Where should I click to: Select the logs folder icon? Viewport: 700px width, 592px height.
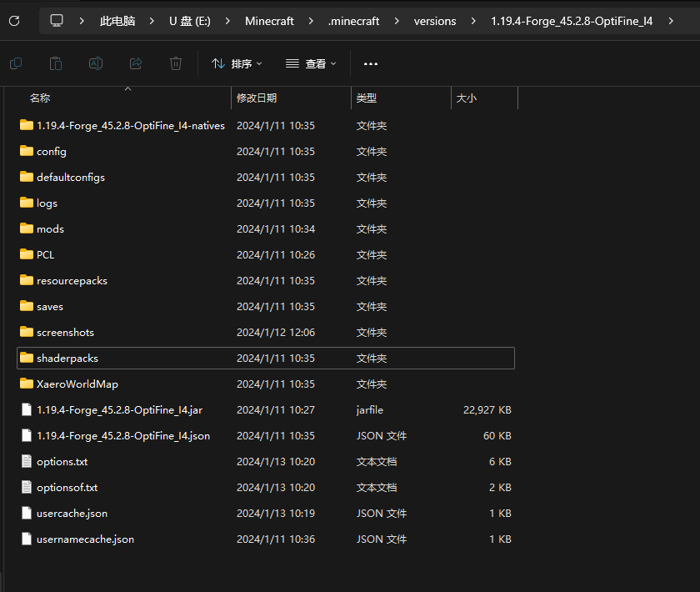click(x=27, y=203)
